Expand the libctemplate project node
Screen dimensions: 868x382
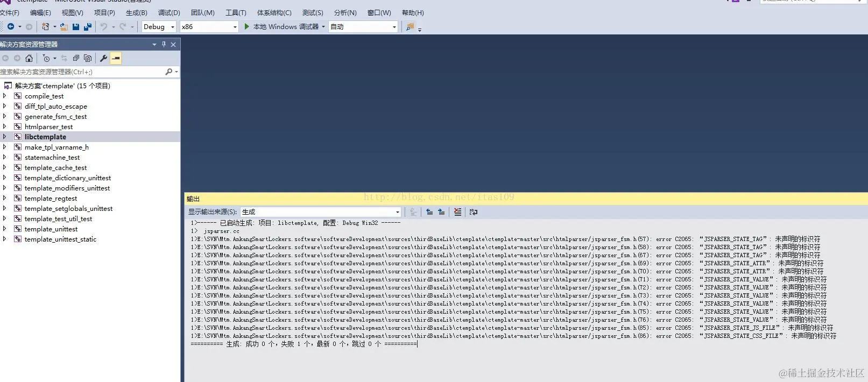(5, 137)
